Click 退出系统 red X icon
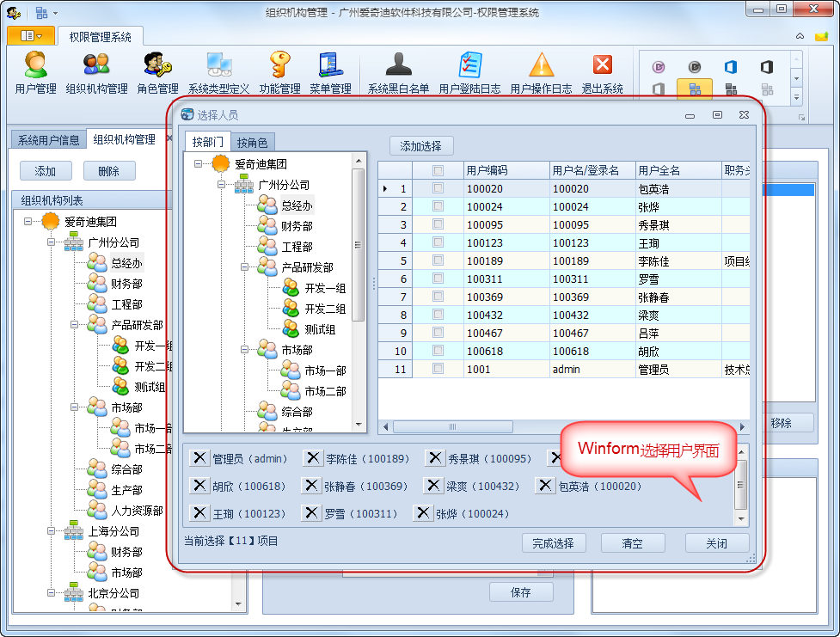 click(x=602, y=73)
